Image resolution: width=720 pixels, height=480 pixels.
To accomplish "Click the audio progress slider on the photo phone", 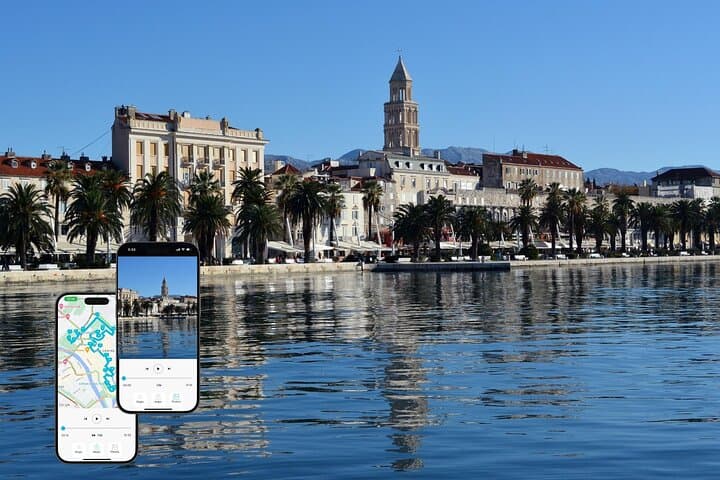I will tap(158, 378).
